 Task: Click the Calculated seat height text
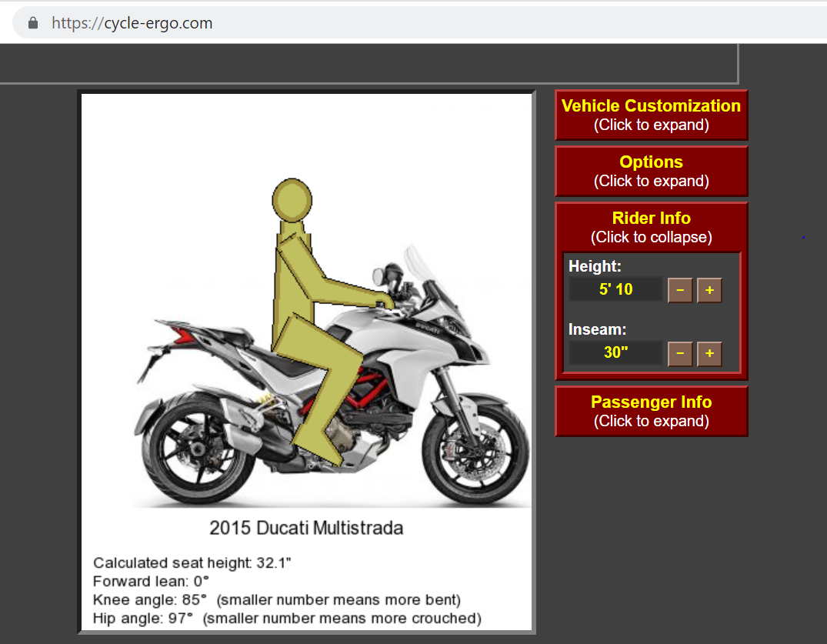pyautogui.click(x=192, y=563)
